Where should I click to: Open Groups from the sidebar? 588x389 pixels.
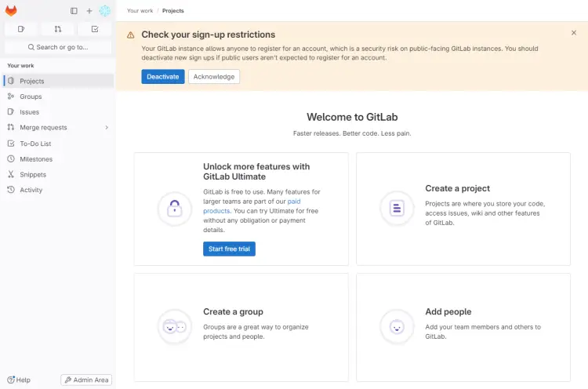pos(31,96)
